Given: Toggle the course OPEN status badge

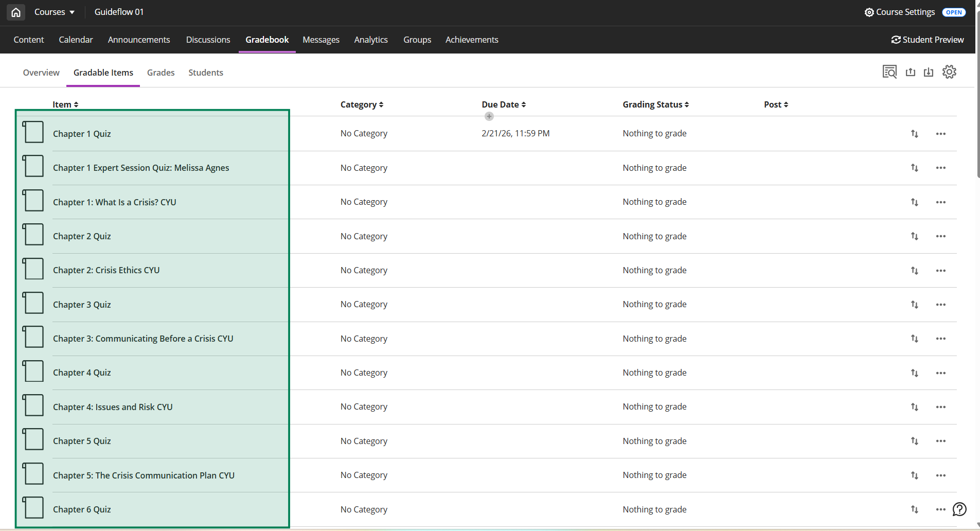Looking at the screenshot, I should [954, 12].
